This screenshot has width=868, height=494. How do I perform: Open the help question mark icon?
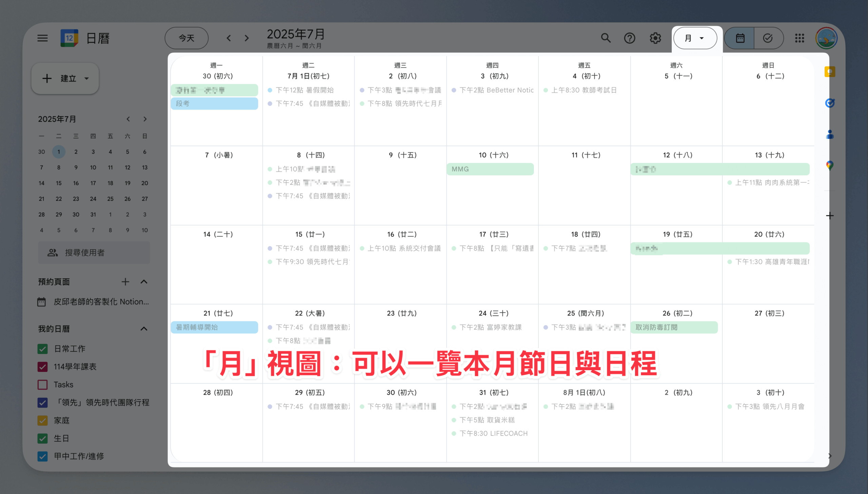click(630, 38)
